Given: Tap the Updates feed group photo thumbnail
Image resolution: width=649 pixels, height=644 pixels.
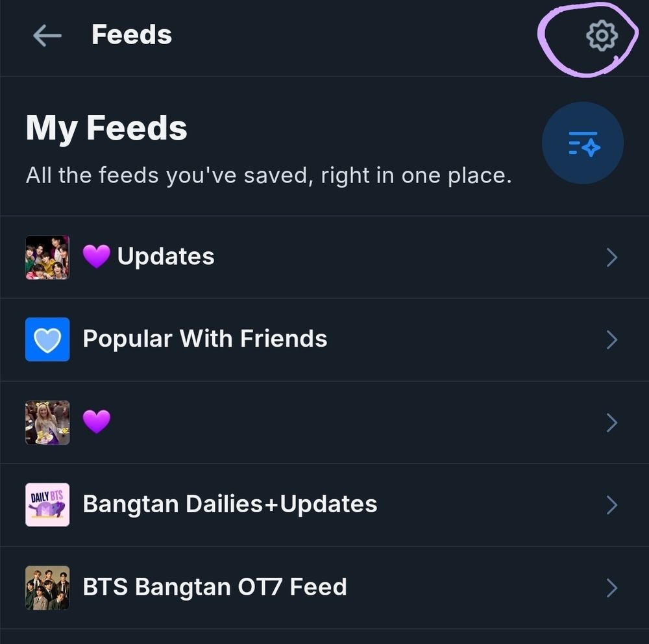Looking at the screenshot, I should (x=47, y=256).
